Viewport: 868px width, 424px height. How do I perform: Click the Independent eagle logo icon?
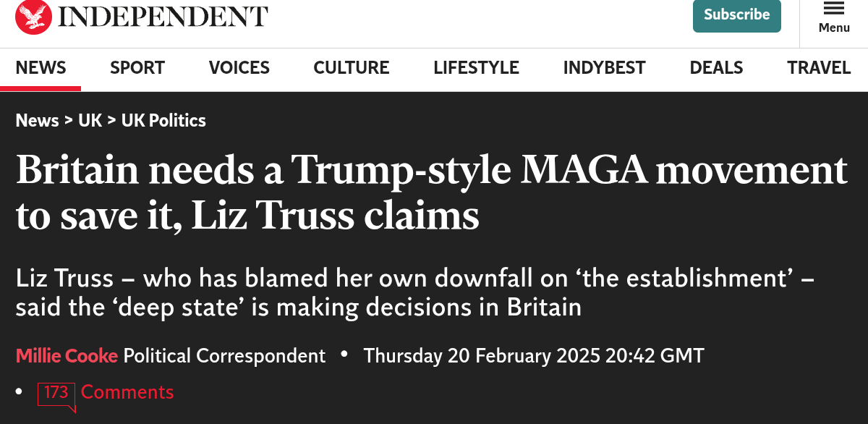pyautogui.click(x=33, y=17)
